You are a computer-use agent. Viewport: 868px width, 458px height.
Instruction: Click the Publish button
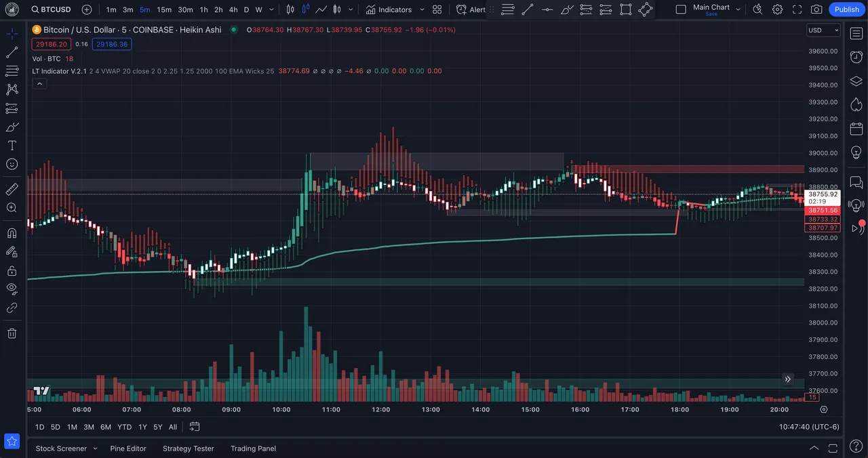coord(846,9)
